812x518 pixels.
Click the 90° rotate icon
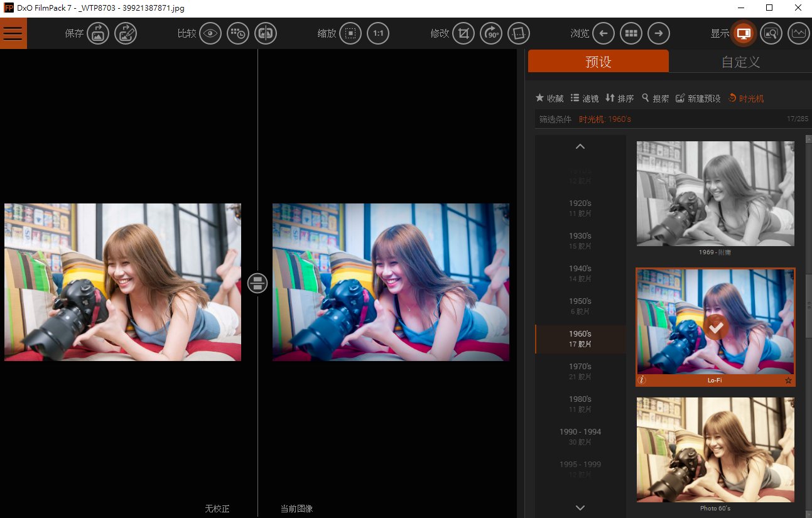[x=491, y=33]
